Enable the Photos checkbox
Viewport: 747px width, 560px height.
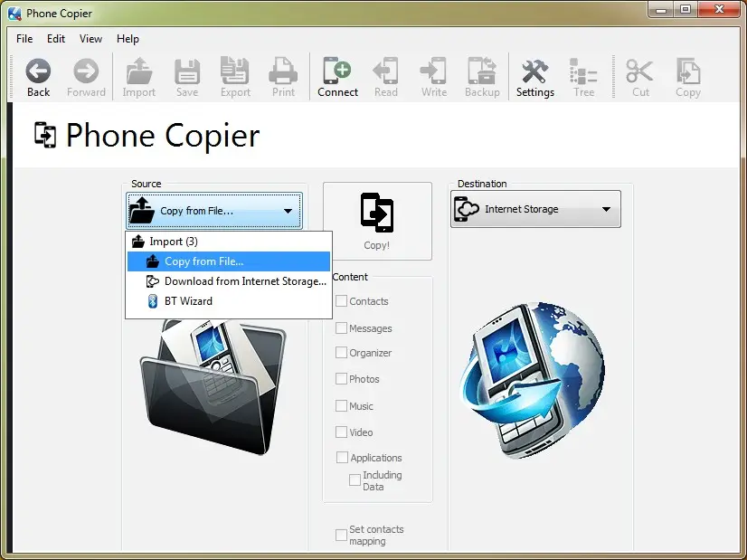point(341,379)
